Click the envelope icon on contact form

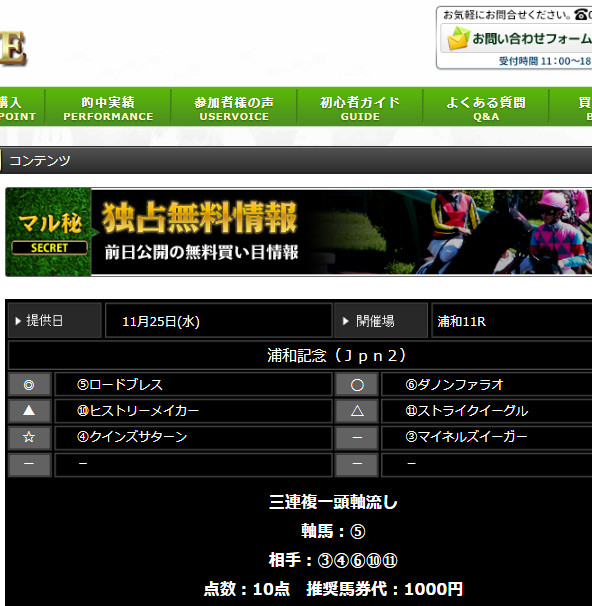458,38
